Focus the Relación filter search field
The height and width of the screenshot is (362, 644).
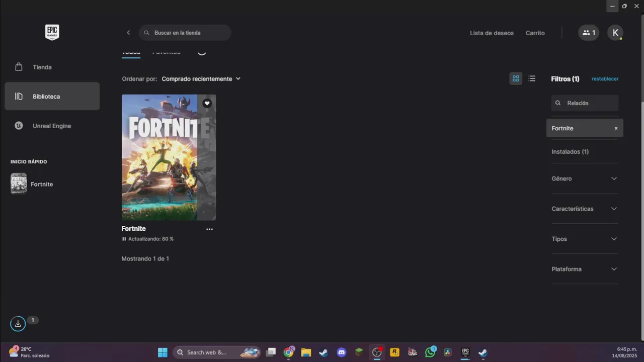[585, 103]
